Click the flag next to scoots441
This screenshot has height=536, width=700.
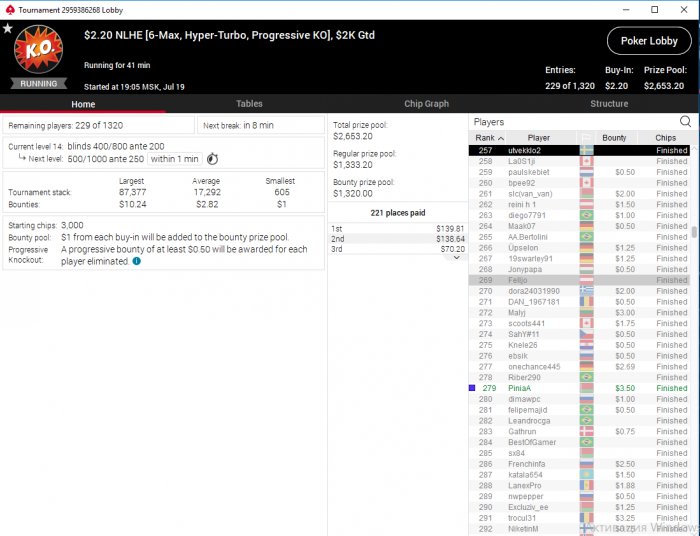[587, 323]
